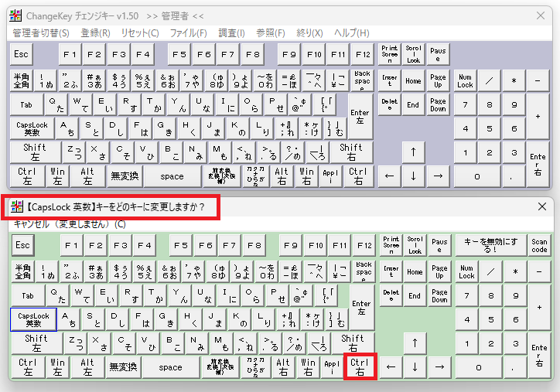Pick the Num Lock key in the lower dialog

[465, 272]
